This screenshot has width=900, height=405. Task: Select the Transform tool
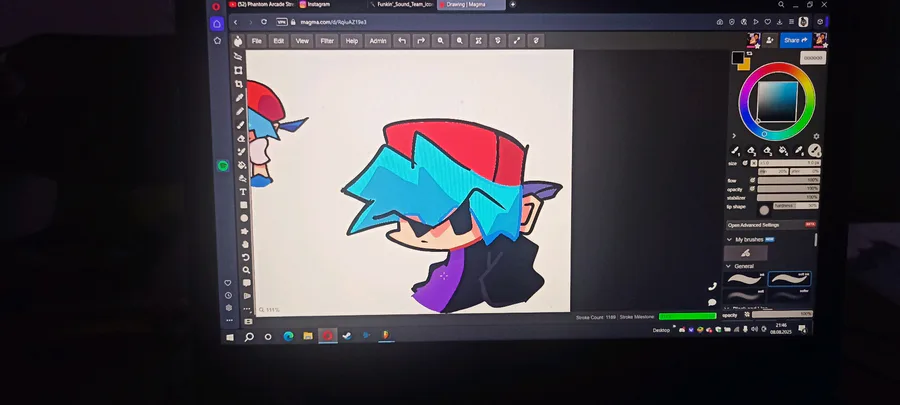(238, 71)
